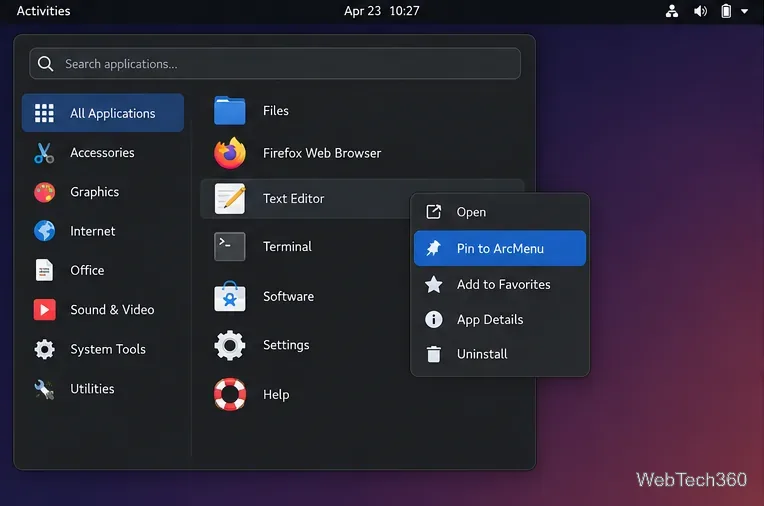Click the Software label
764x506 pixels.
288,296
